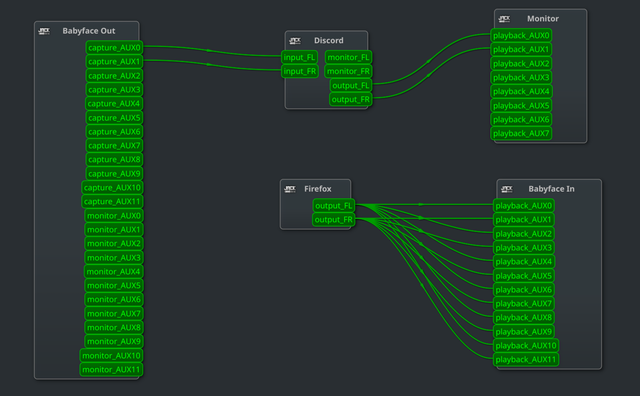Select the monitor_AUX11 port
Image resolution: width=640 pixels, height=396 pixels.
click(111, 370)
